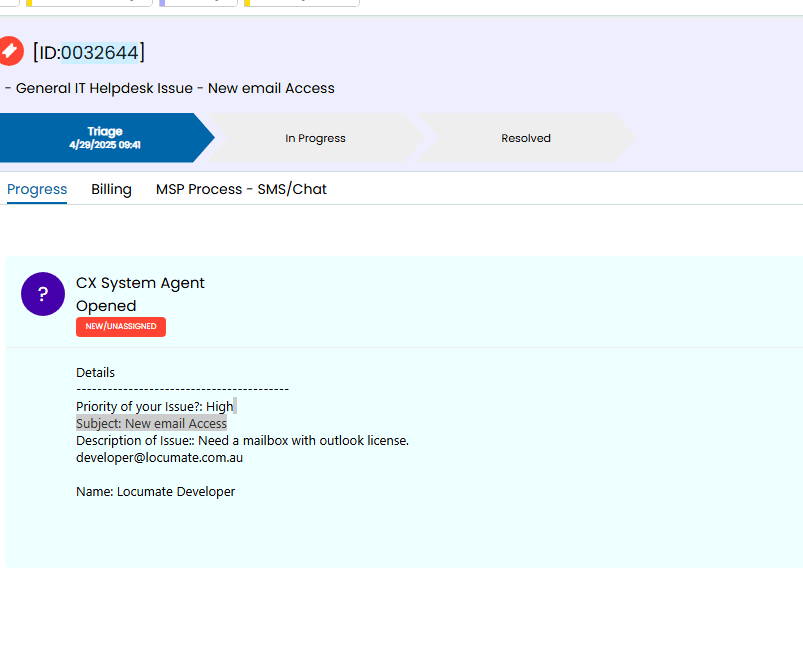Click the Details heading in the note

pyautogui.click(x=95, y=372)
